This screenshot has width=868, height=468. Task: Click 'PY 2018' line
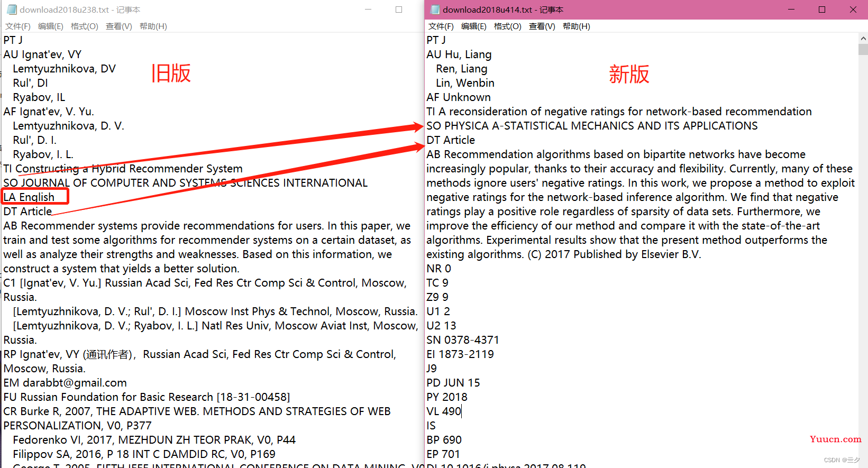(447, 397)
